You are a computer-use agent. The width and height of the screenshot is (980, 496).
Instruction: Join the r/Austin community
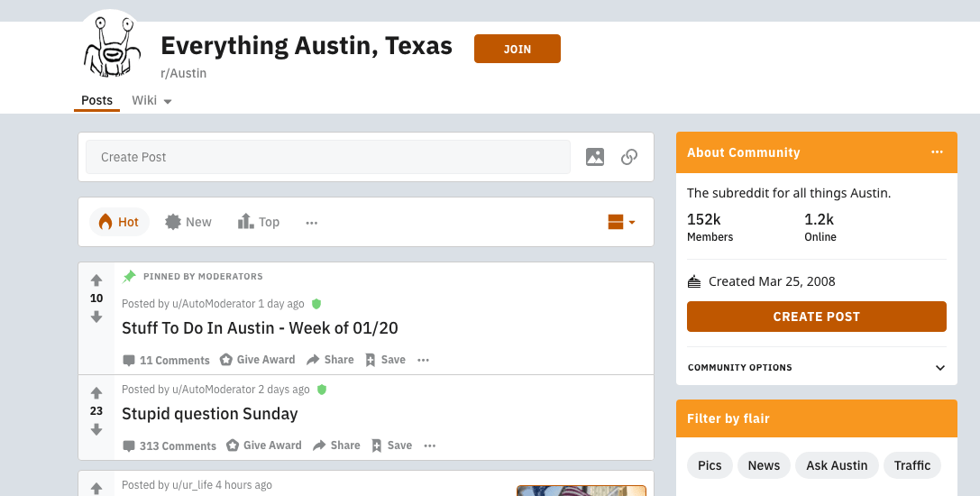point(517,49)
